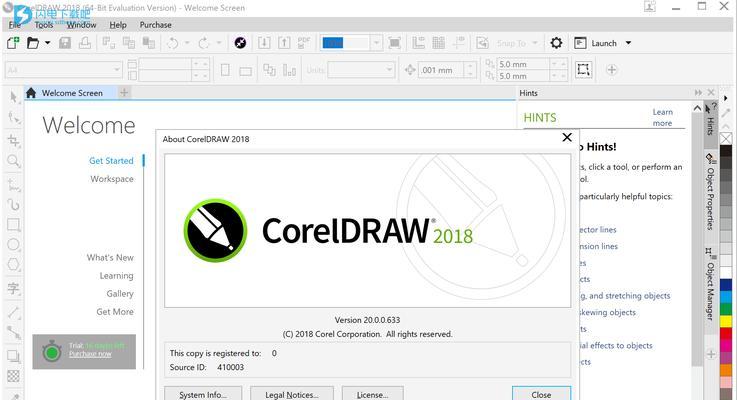
Task: Open the Get Started section
Action: point(111,161)
